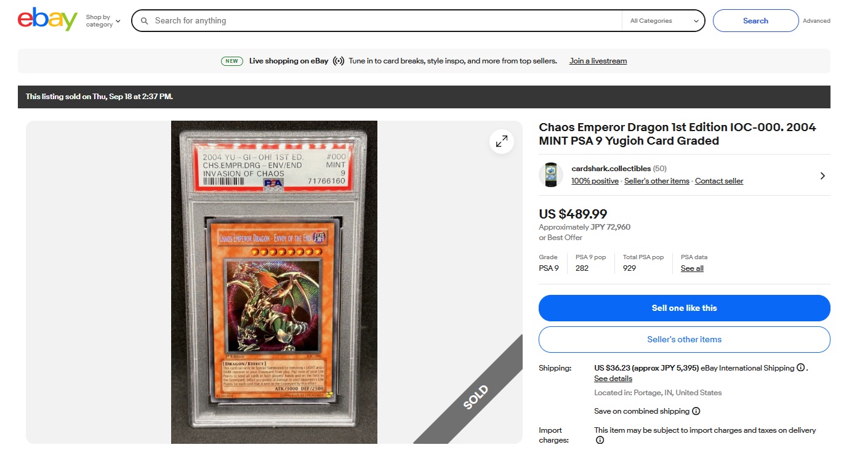This screenshot has width=868, height=450.
Task: Click the eBay logo
Action: click(x=47, y=20)
